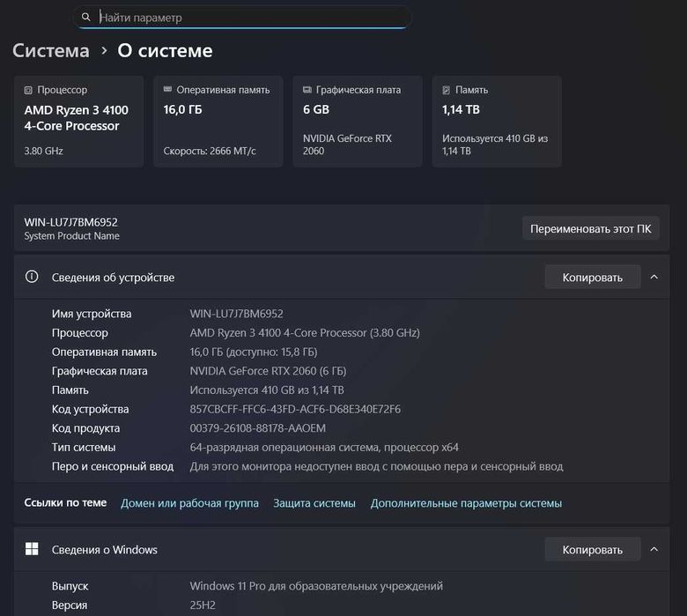Click the Процессор card chip icon
Screen dimensions: 687x616
coord(28,90)
